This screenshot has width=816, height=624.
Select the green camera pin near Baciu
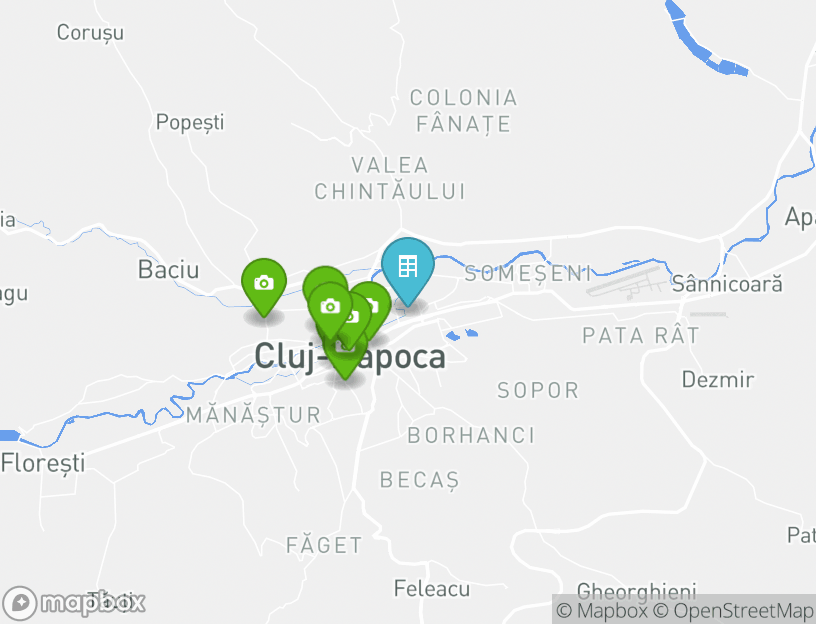click(x=264, y=286)
